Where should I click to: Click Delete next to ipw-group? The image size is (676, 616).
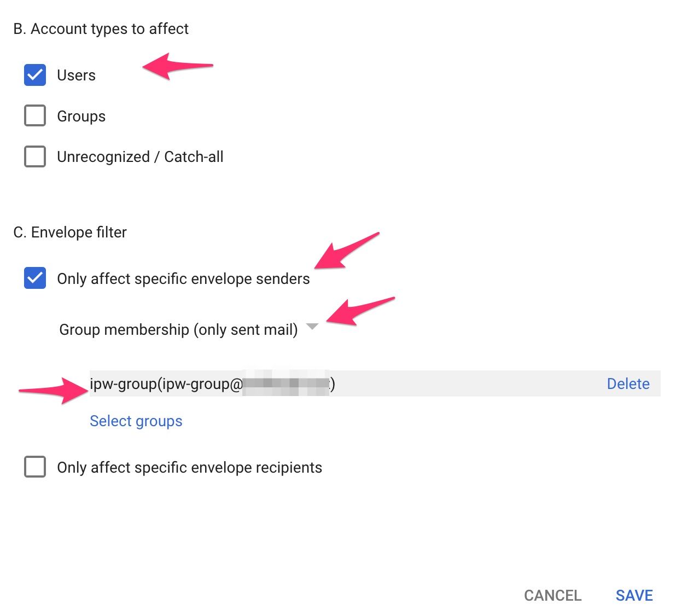tap(628, 383)
